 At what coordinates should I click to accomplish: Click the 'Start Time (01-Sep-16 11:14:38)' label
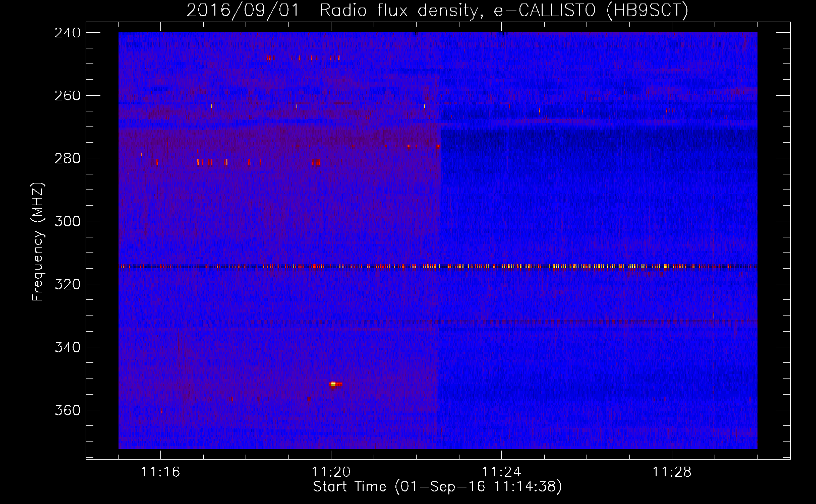437,487
